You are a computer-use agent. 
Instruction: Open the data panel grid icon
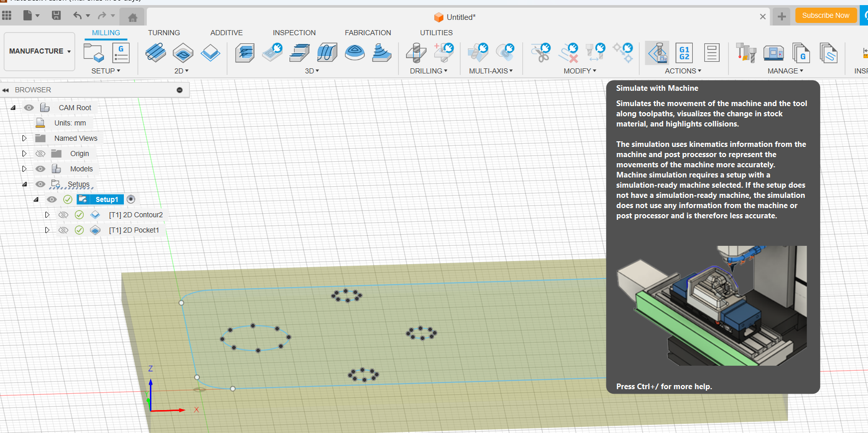point(7,15)
